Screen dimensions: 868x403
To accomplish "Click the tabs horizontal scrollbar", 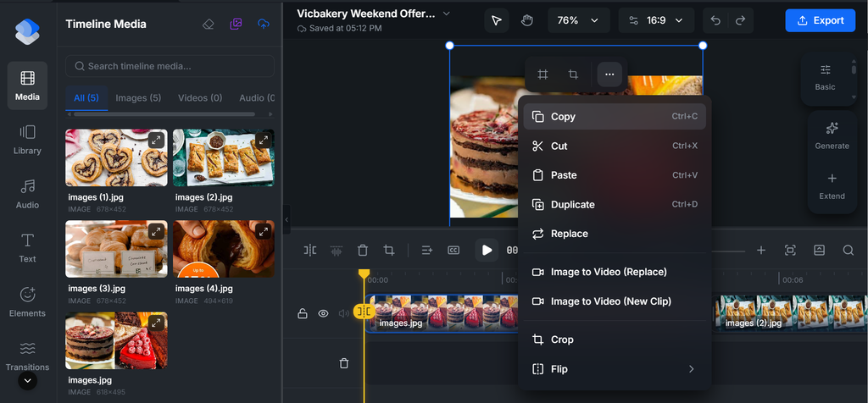I will [164, 114].
